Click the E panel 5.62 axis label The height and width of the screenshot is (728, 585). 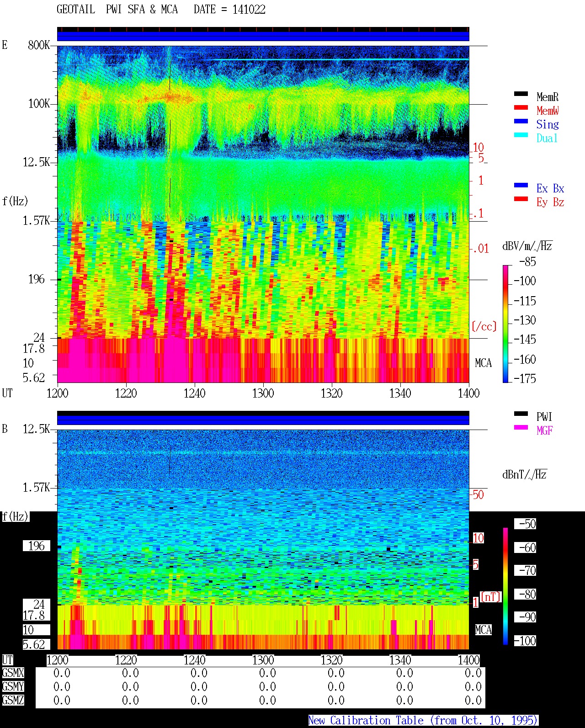pyautogui.click(x=34, y=378)
